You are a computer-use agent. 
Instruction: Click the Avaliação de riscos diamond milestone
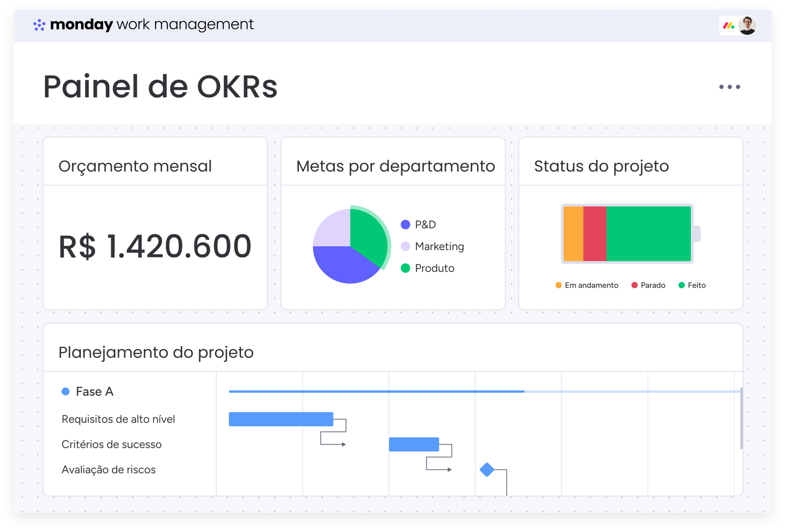(487, 469)
